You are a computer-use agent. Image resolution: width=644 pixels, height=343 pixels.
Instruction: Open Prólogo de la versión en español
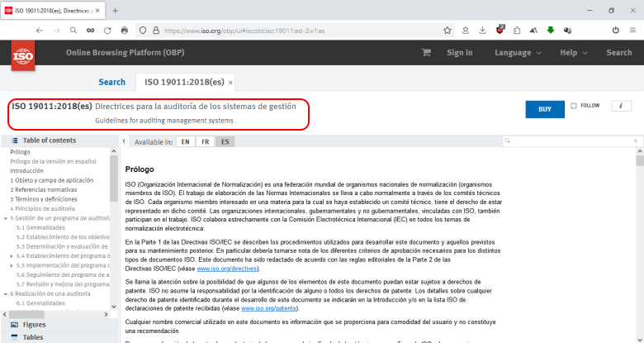point(54,161)
